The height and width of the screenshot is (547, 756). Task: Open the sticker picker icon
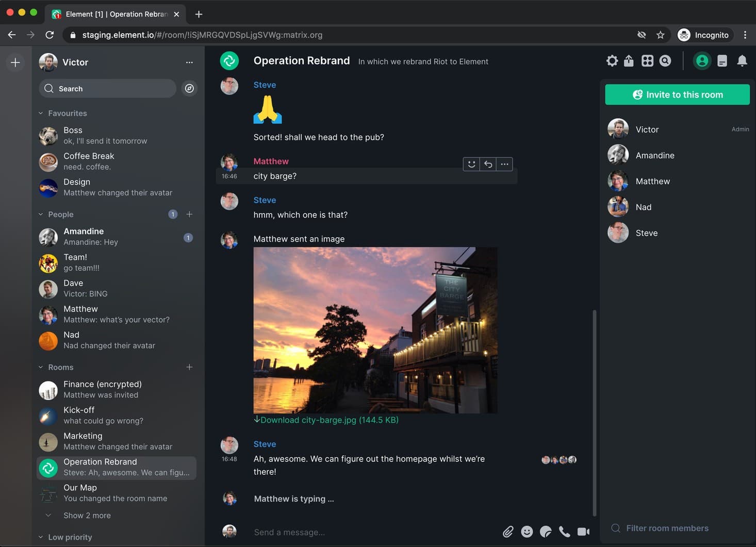pyautogui.click(x=546, y=532)
